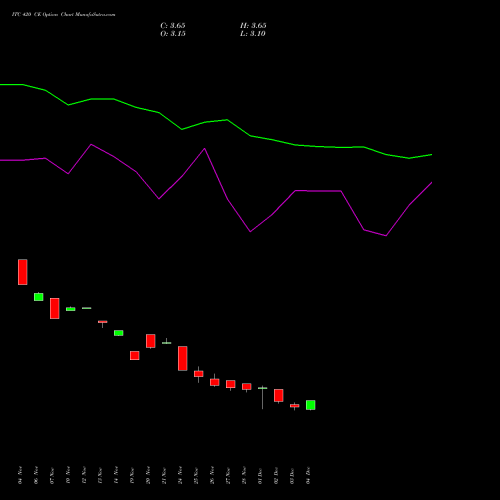
Task: Click the 24 Nov date axis label
Action: click(180, 475)
